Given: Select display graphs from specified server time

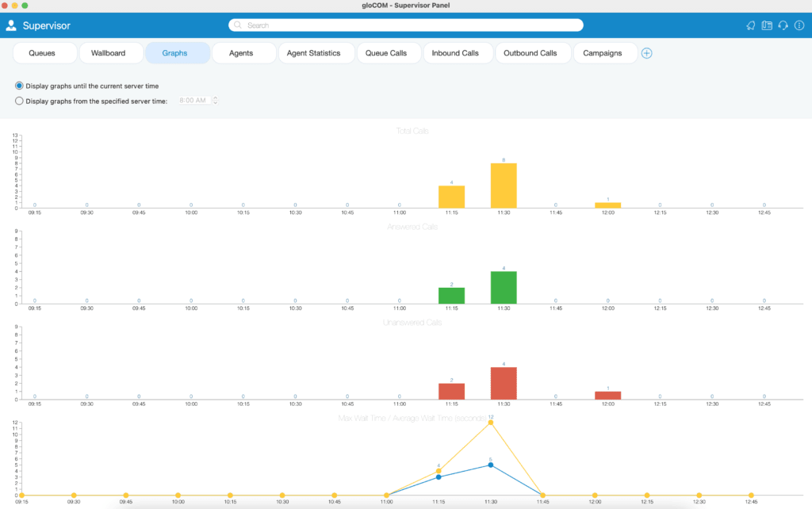Looking at the screenshot, I should pos(19,101).
